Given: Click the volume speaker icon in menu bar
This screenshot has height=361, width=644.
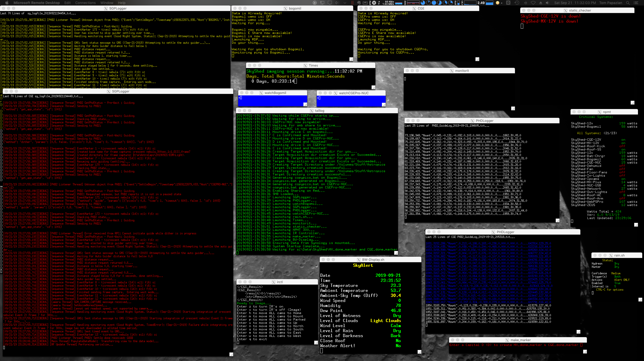Looking at the screenshot, I should (x=547, y=3).
